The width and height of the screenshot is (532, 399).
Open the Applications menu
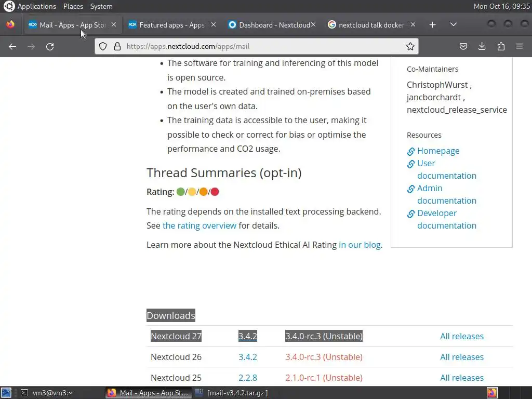point(37,6)
